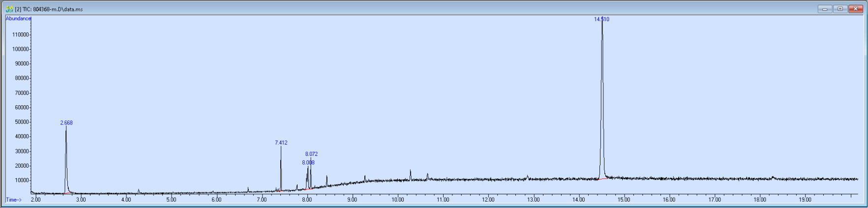This screenshot has width=868, height=208.
Task: Click the 10.00 time axis value
Action: (398, 200)
